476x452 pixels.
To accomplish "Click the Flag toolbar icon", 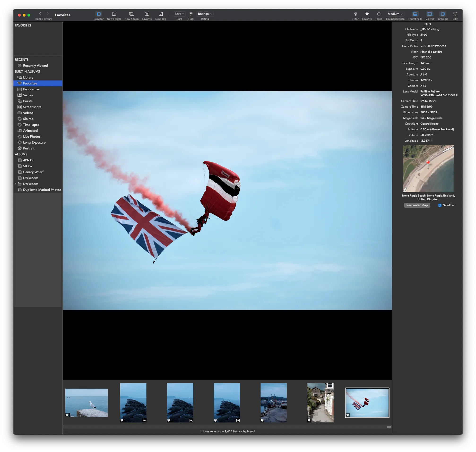I will [191, 14].
